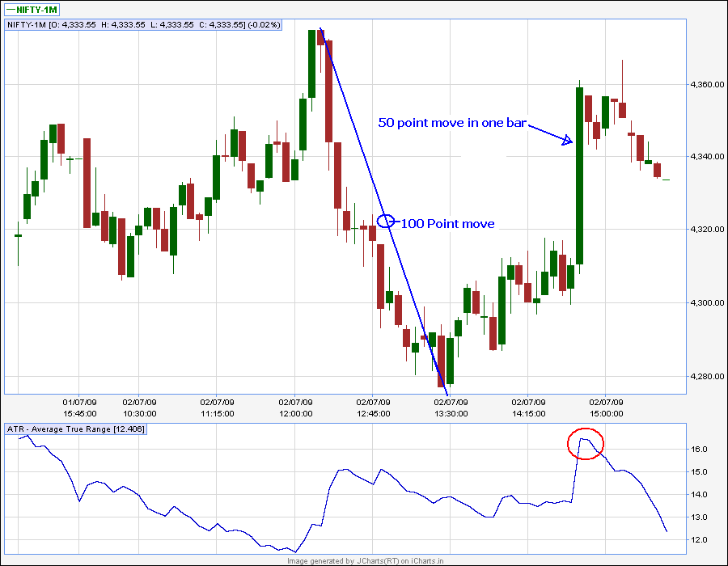Select the "100 Point move" text
The width and height of the screenshot is (728, 566).
point(447,224)
